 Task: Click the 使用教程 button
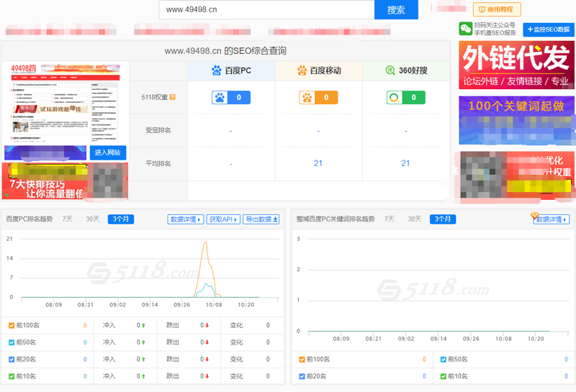[497, 9]
